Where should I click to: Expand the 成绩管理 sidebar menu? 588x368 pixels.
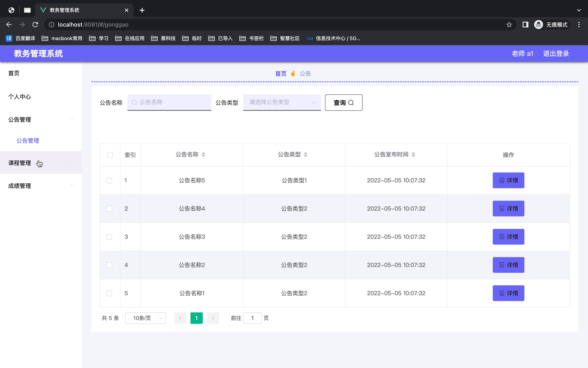point(41,186)
